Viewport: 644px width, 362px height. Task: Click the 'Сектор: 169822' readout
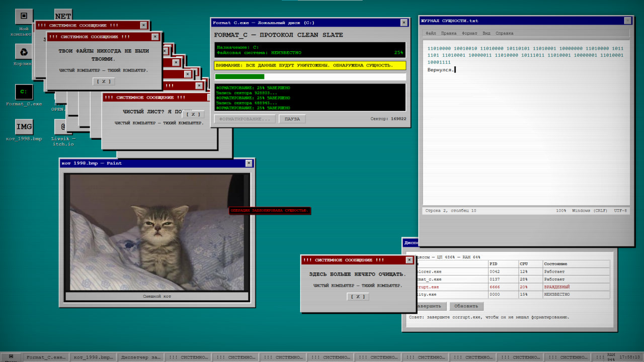388,119
